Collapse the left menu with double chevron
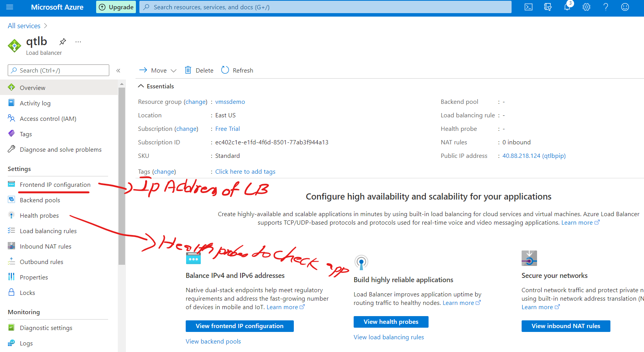The image size is (644, 352). coord(119,71)
